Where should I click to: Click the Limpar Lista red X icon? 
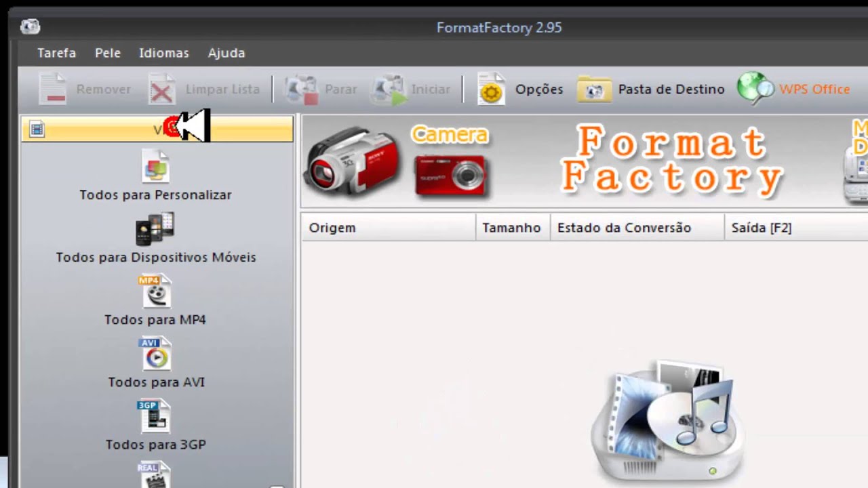coord(161,89)
